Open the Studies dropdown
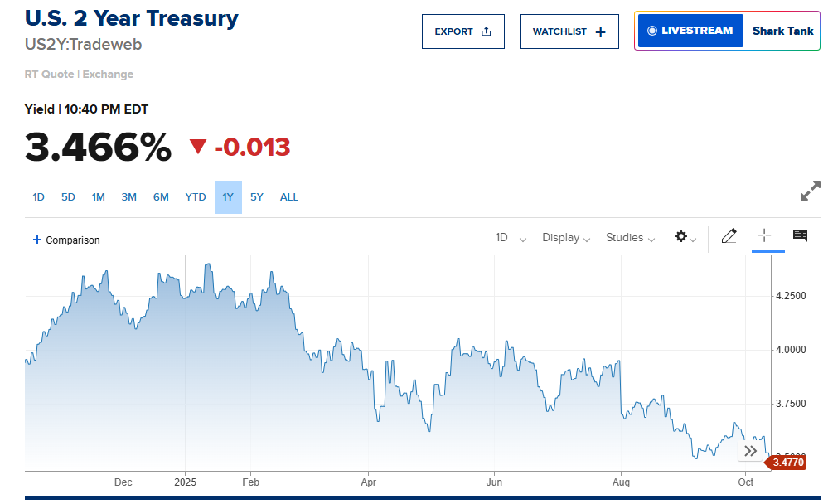828x504 pixels. coord(630,238)
